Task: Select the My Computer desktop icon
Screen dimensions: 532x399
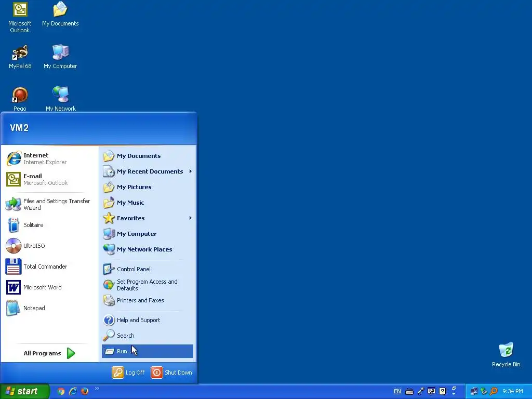Action: coord(60,57)
